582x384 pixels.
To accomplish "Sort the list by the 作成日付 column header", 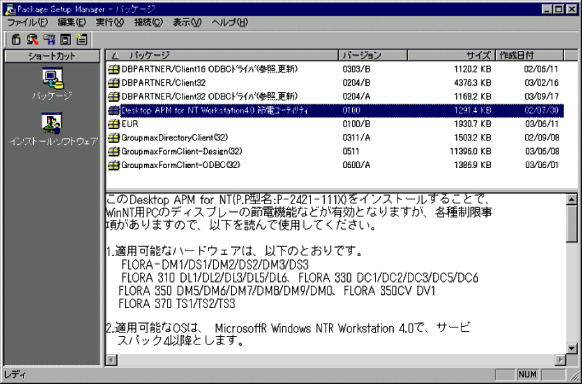I will pos(529,55).
